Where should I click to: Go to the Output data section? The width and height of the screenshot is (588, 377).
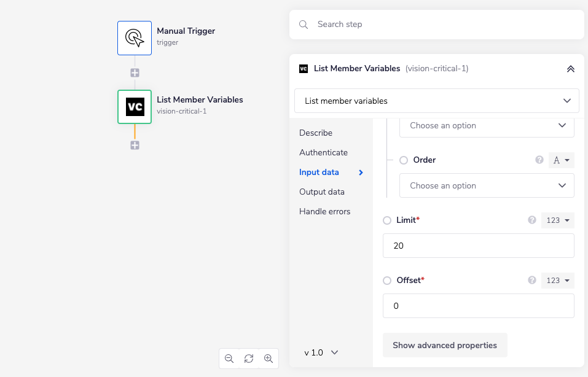click(321, 192)
